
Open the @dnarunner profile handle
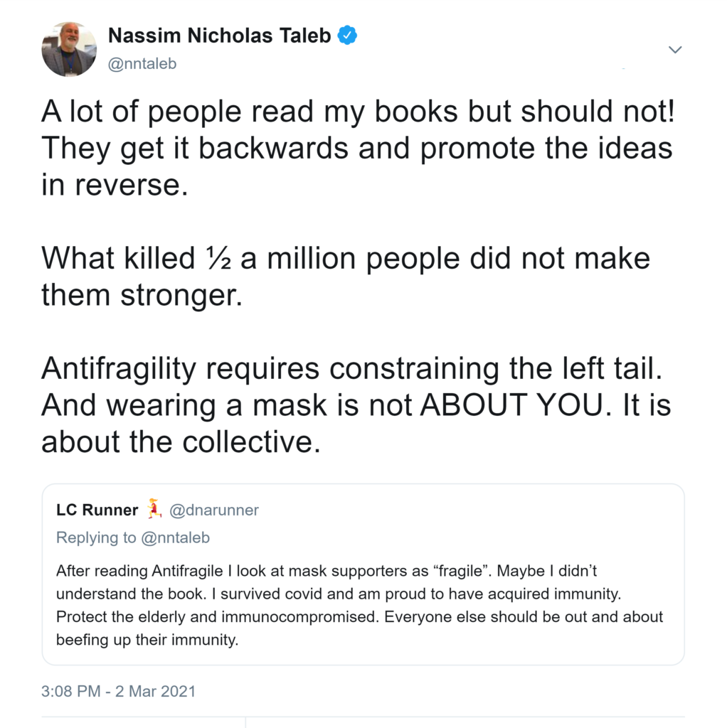[x=214, y=510]
